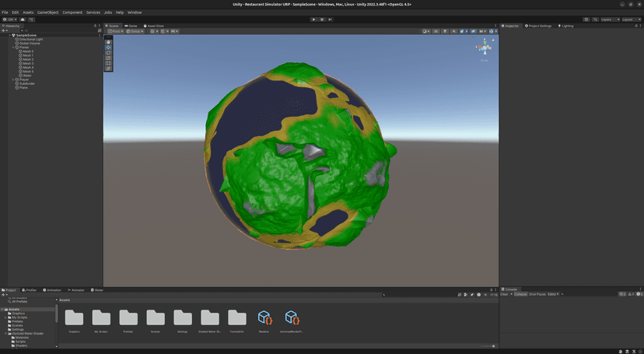Toggle the Hierarchy panel lock icon

(96, 26)
